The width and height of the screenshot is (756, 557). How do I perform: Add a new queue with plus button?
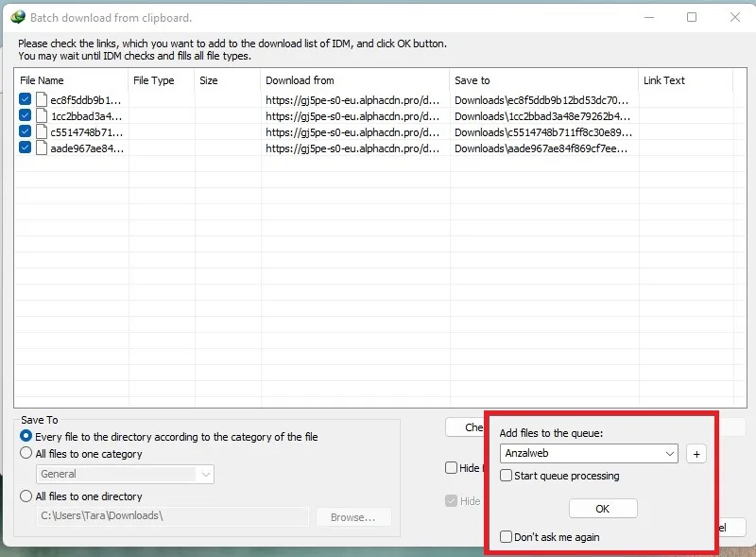[696, 454]
